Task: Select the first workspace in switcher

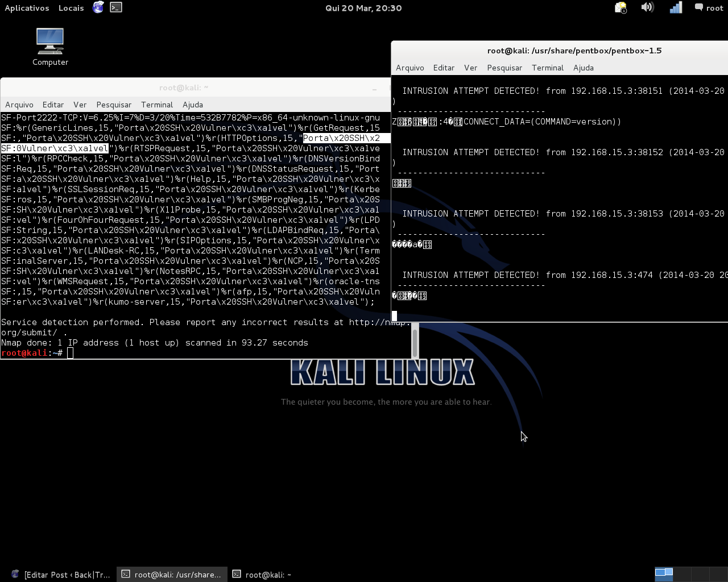Action: tap(664, 574)
